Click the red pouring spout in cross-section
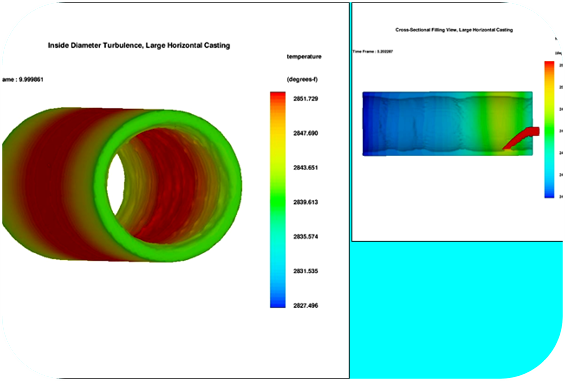 point(521,138)
